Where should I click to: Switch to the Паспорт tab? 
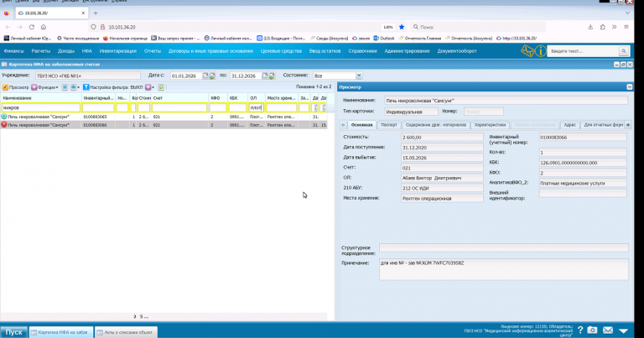388,125
